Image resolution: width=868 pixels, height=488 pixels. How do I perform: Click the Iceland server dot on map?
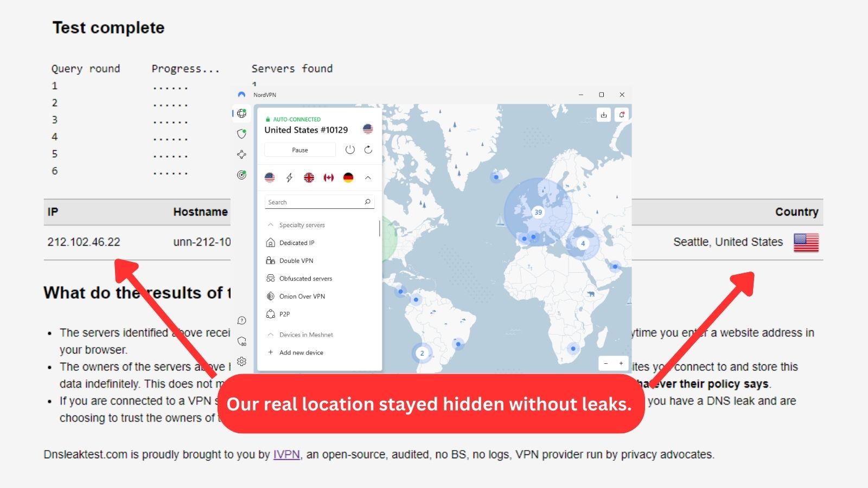coord(496,177)
